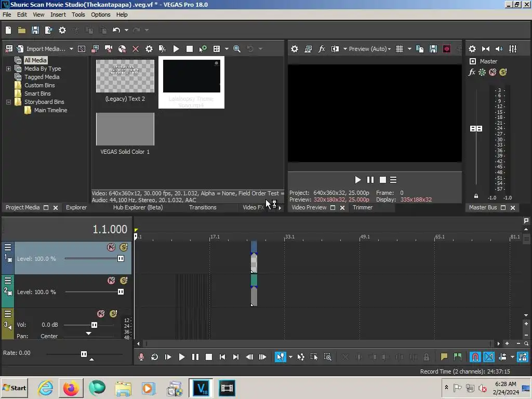Image resolution: width=532 pixels, height=399 pixels.
Task: Click the Record microphone button in the transport
Action: pyautogui.click(x=141, y=357)
